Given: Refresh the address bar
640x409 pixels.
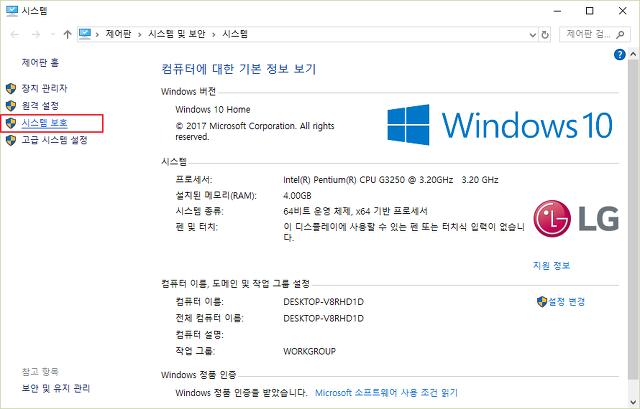Looking at the screenshot, I should [x=545, y=35].
